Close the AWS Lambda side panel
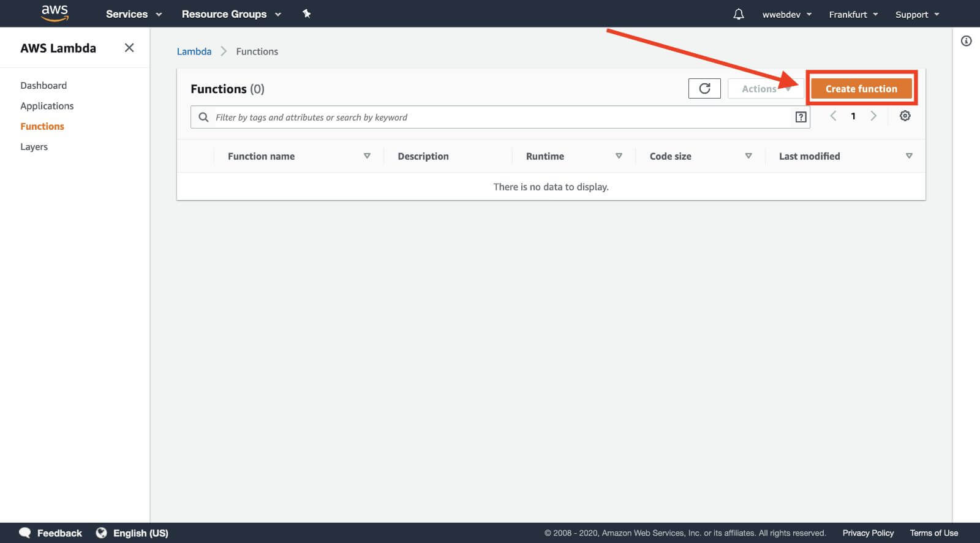This screenshot has height=543, width=980. pos(129,48)
